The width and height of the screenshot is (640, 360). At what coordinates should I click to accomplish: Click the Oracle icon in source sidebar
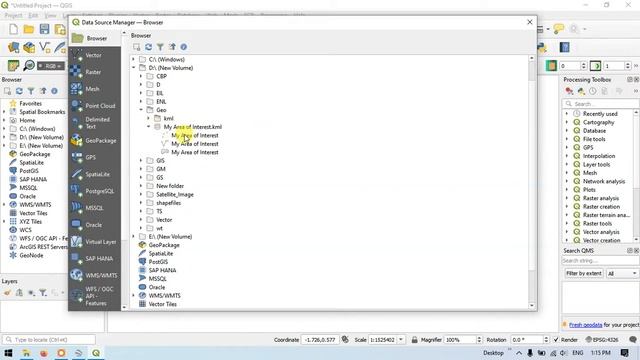click(x=77, y=225)
